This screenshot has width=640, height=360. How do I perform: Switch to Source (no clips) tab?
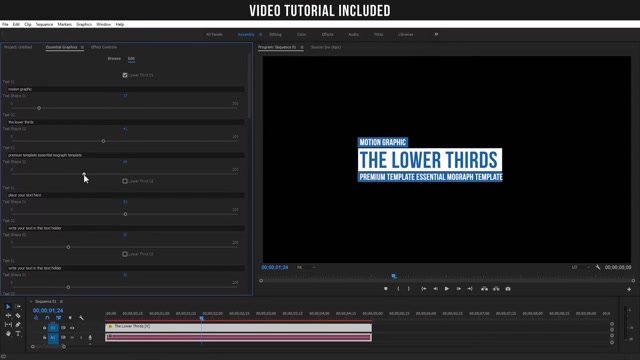pyautogui.click(x=326, y=47)
